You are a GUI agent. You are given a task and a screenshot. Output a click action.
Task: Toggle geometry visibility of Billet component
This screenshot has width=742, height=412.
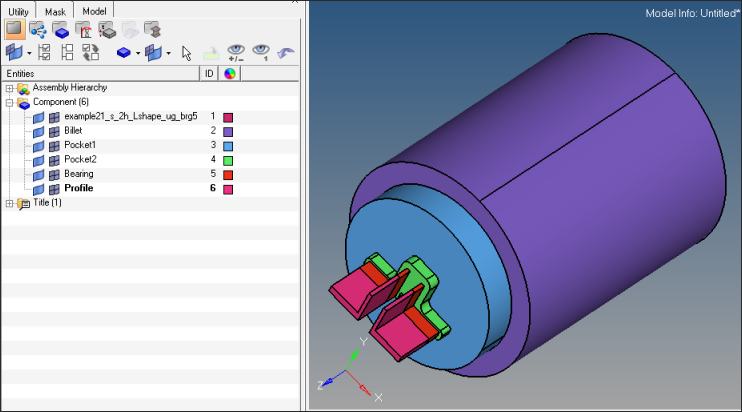click(x=38, y=131)
